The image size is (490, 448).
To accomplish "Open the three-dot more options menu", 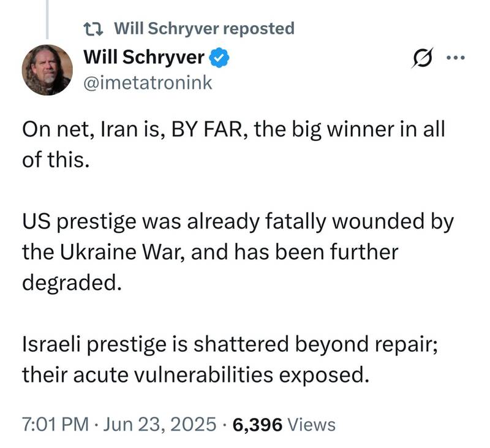I will [x=456, y=59].
